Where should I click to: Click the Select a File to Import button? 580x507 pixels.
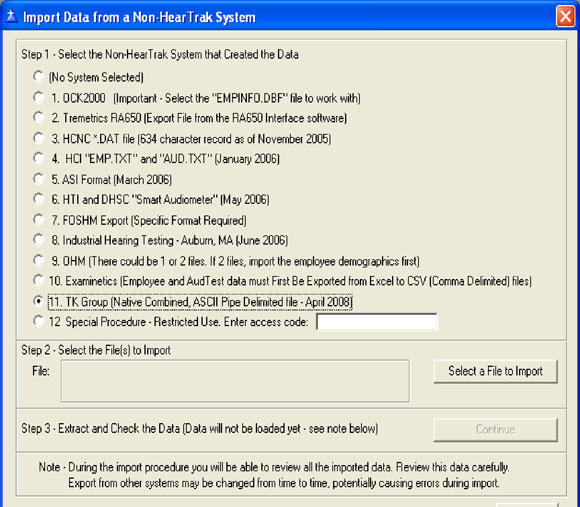click(495, 371)
